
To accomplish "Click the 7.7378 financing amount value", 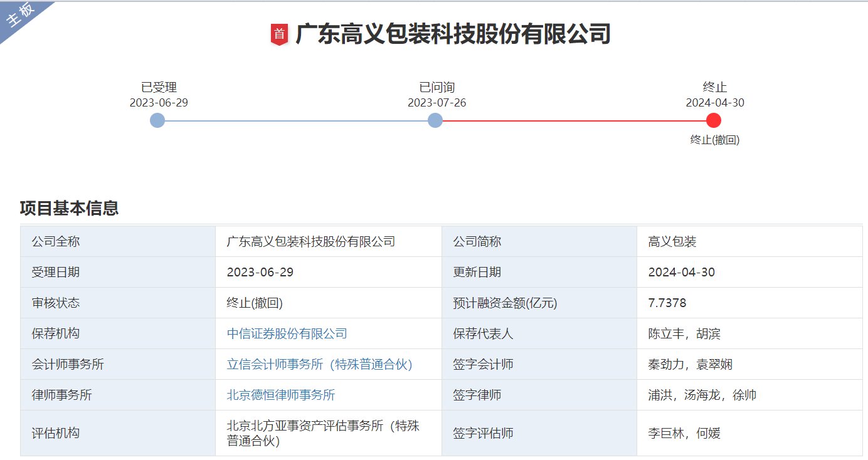I will [667, 303].
